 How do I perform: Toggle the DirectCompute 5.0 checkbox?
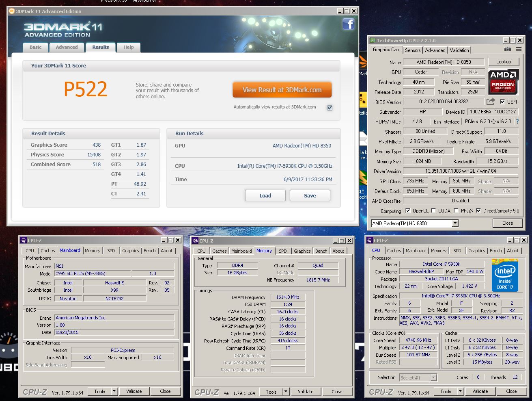478,211
